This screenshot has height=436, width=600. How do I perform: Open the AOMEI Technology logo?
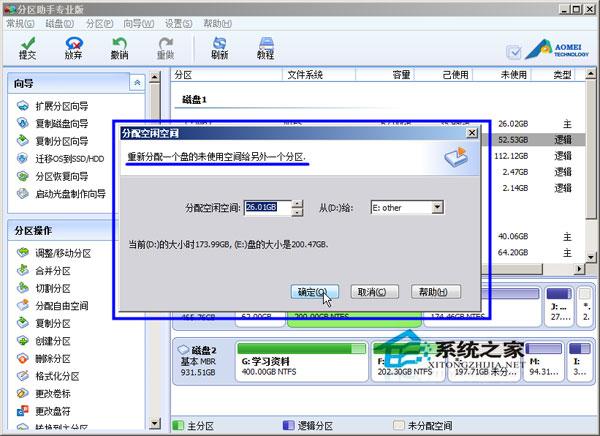tap(557, 50)
